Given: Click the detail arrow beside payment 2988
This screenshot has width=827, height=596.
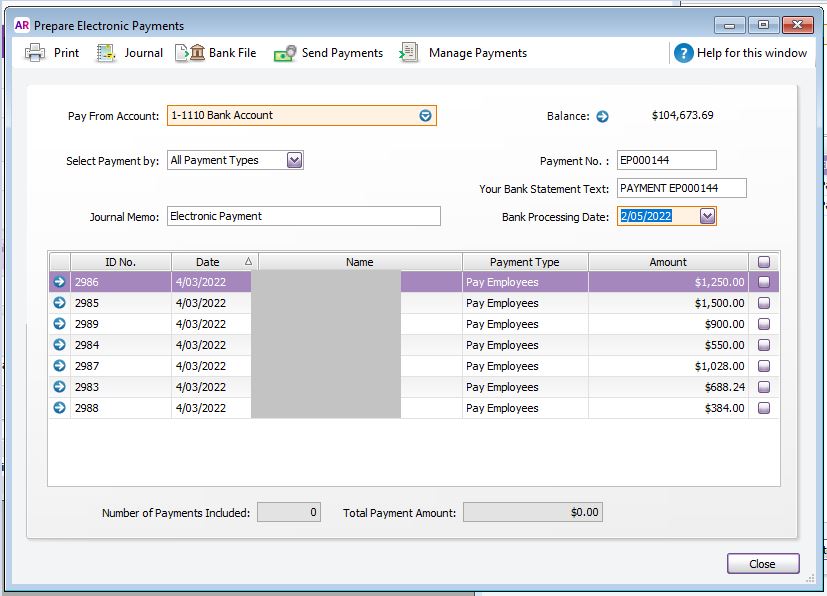Looking at the screenshot, I should (59, 408).
